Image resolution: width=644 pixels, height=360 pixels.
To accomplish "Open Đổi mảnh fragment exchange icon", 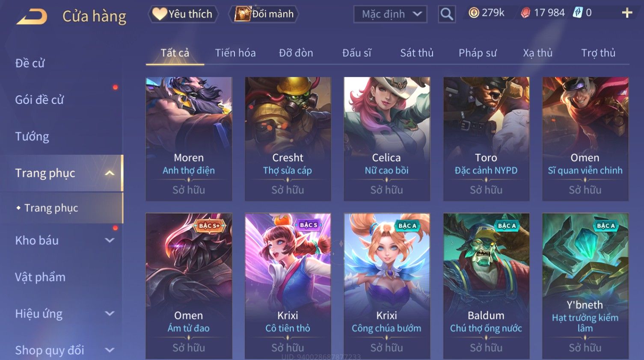I will point(243,14).
